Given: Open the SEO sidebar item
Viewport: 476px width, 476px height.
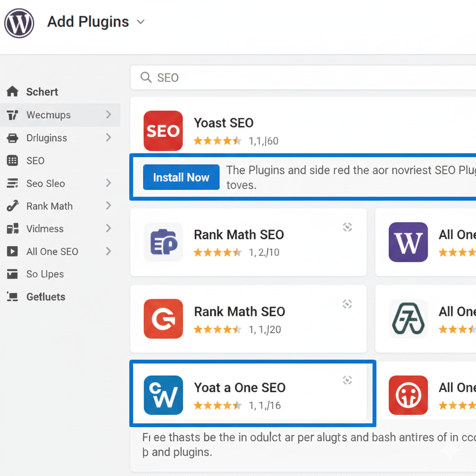Looking at the screenshot, I should point(35,160).
